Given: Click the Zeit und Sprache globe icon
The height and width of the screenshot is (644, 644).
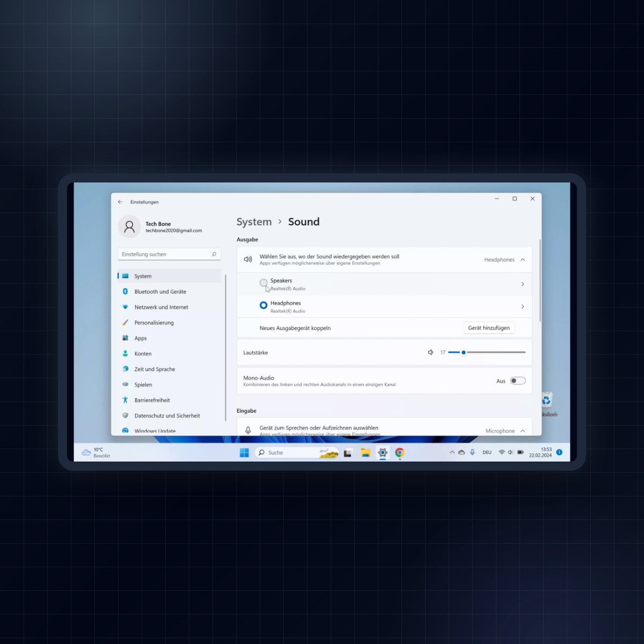Looking at the screenshot, I should (x=125, y=369).
